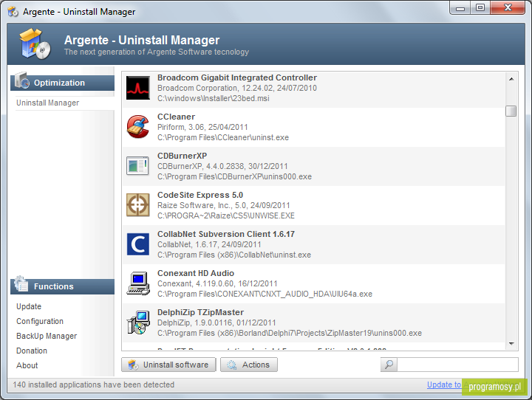Click the CCleaner program icon
Image resolution: width=532 pixels, height=400 pixels.
click(137, 127)
